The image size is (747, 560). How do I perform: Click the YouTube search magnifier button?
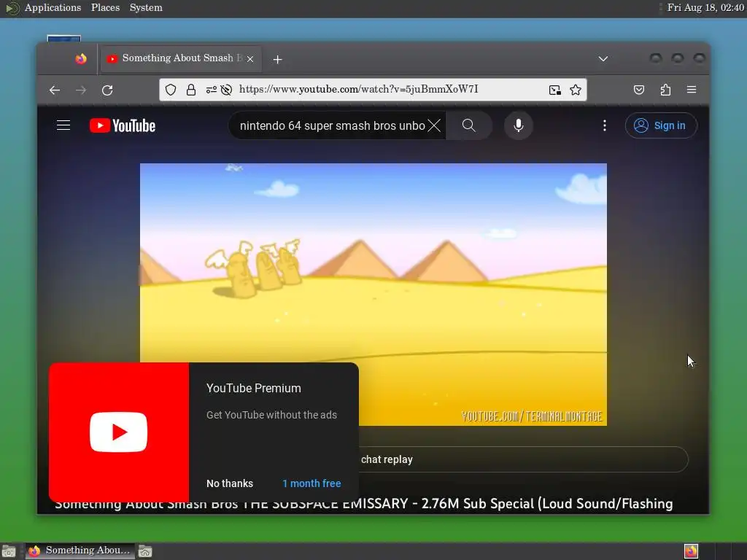pyautogui.click(x=469, y=125)
